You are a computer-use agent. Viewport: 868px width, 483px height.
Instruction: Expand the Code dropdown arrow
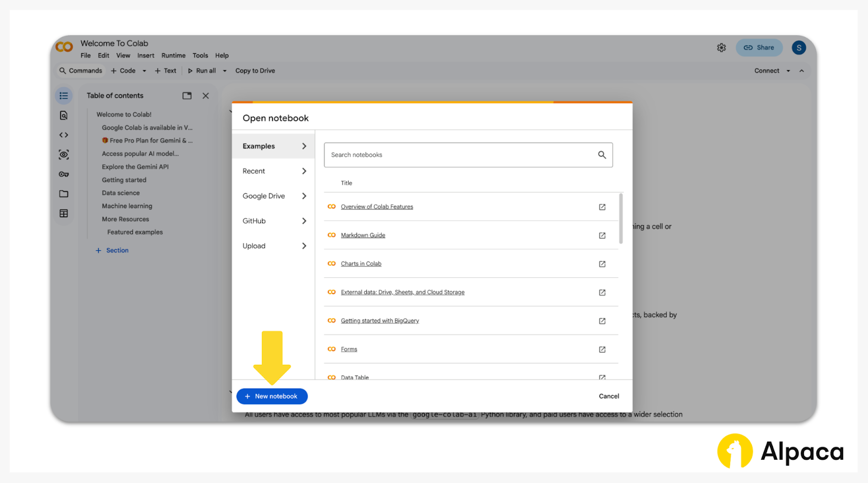pyautogui.click(x=144, y=71)
